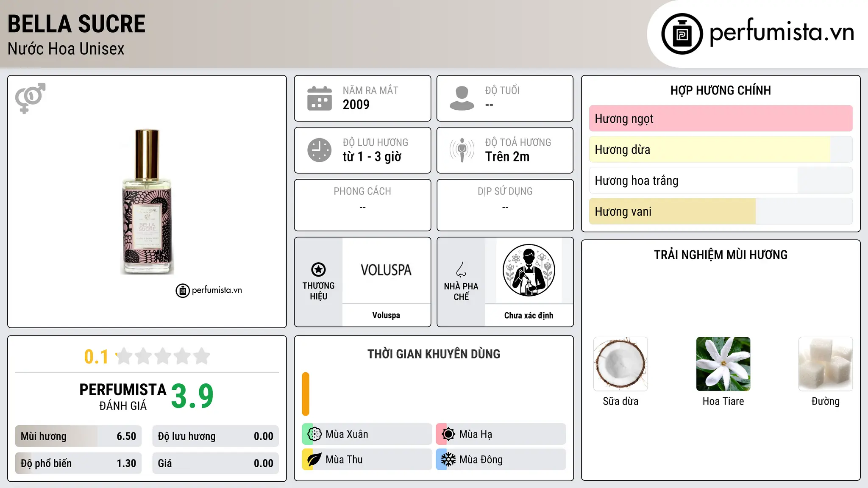
Task: Click the Chưa xác định perfumer label
Action: tap(529, 315)
